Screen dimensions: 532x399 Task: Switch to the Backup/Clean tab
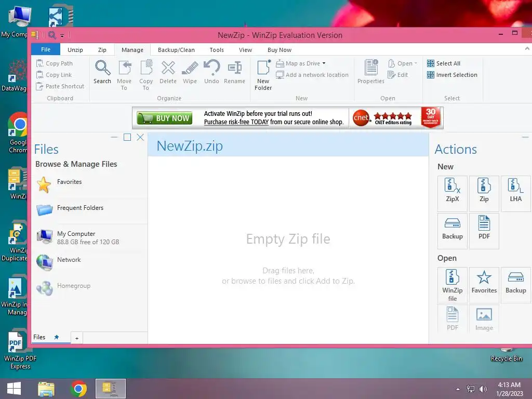coord(177,50)
